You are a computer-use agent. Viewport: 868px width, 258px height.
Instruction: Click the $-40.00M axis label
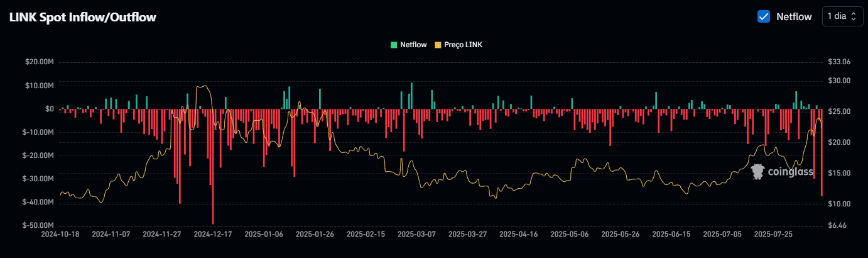[x=38, y=202]
